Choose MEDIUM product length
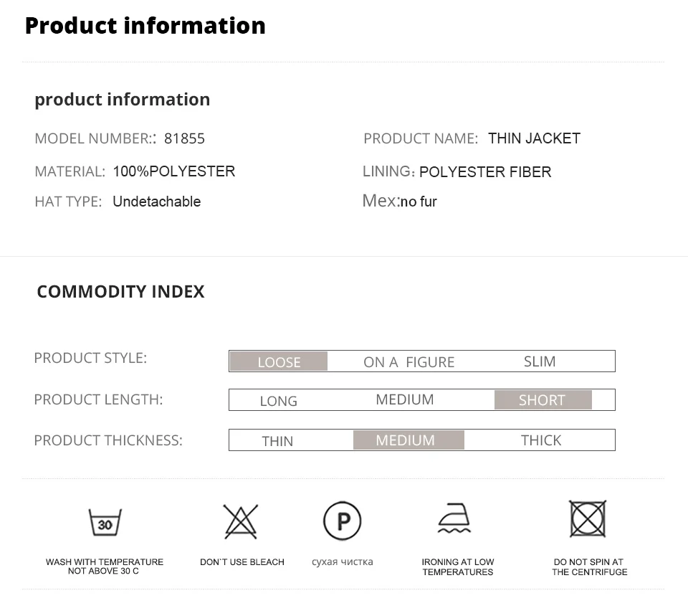Image resolution: width=688 pixels, height=616 pixels. (x=404, y=399)
